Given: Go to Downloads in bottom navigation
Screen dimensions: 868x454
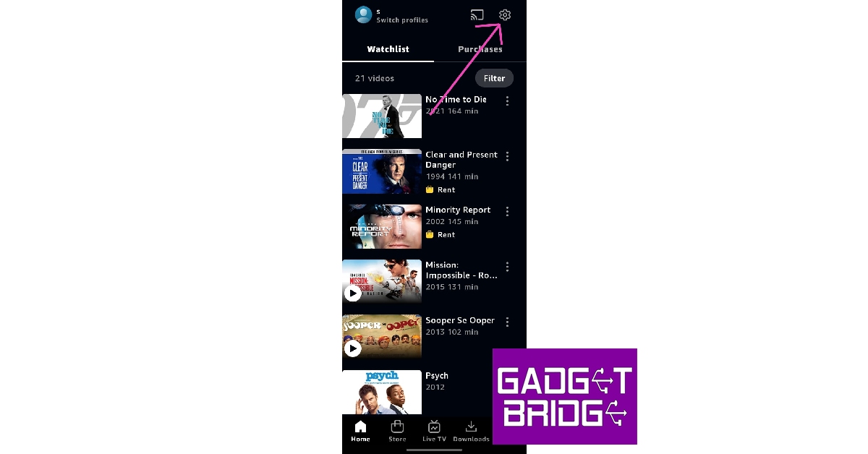Looking at the screenshot, I should [471, 431].
